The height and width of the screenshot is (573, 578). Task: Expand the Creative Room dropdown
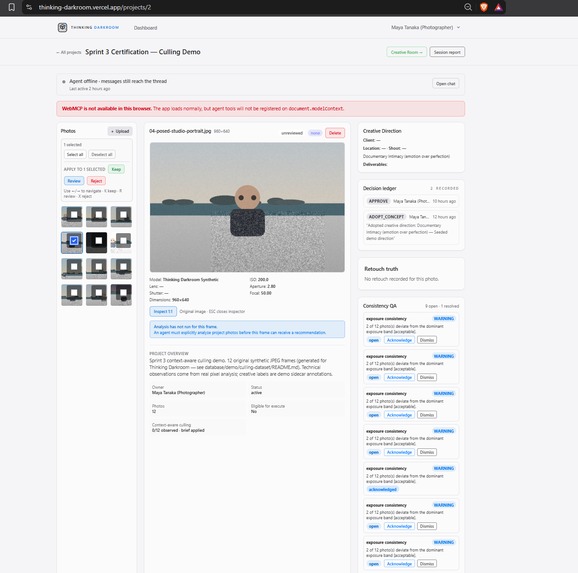tap(407, 52)
